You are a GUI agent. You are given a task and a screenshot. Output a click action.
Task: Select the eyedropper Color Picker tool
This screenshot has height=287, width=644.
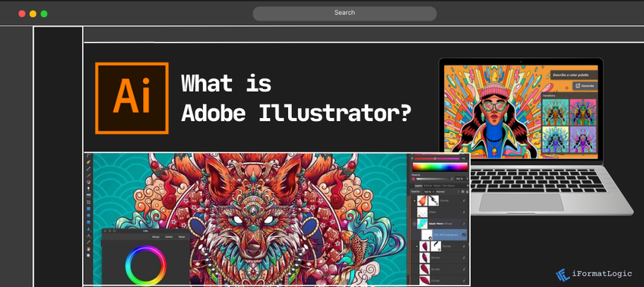pos(89,242)
